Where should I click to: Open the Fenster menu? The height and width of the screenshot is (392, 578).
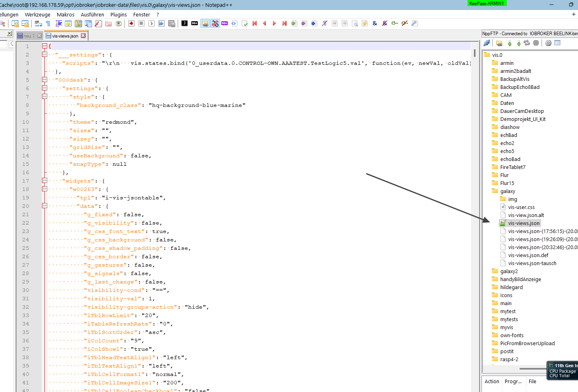coord(142,14)
